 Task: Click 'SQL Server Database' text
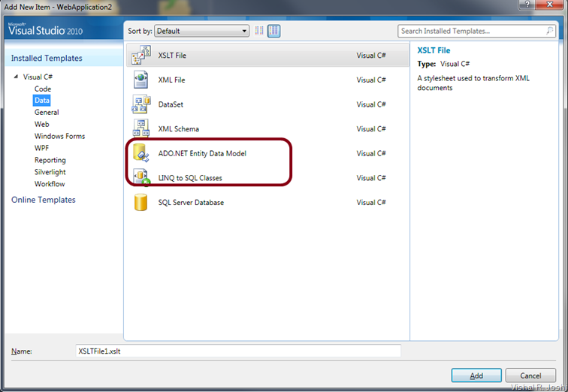[x=191, y=202]
